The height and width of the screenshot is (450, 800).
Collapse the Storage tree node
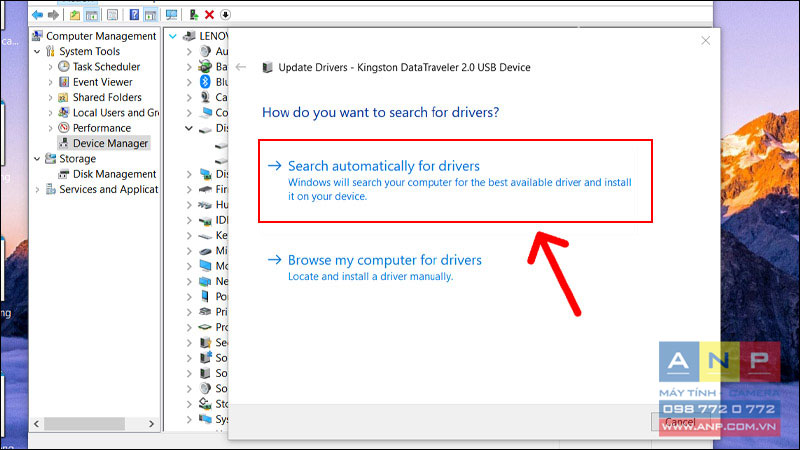point(37,159)
